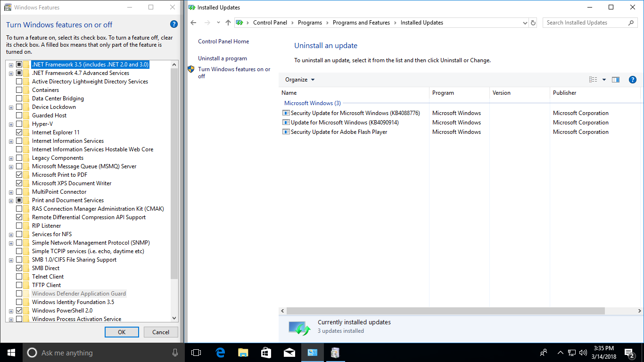Click the Adobe Flash Player update icon
Image resolution: width=644 pixels, height=362 pixels.
286,132
